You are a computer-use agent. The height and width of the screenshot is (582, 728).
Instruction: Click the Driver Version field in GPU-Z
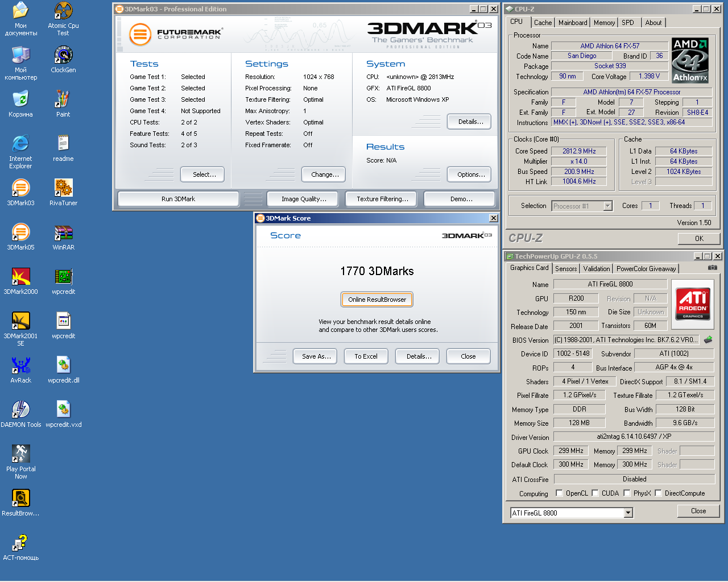pos(634,436)
